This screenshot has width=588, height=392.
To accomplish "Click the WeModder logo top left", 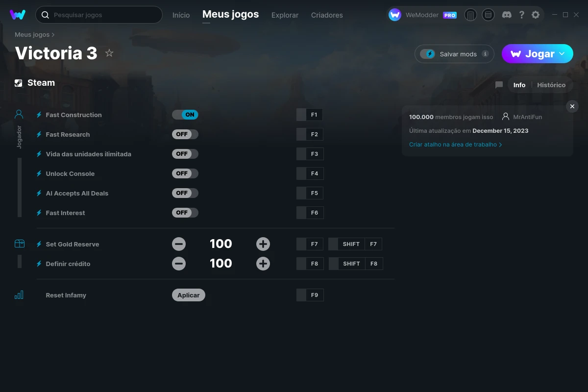I will click(x=18, y=15).
